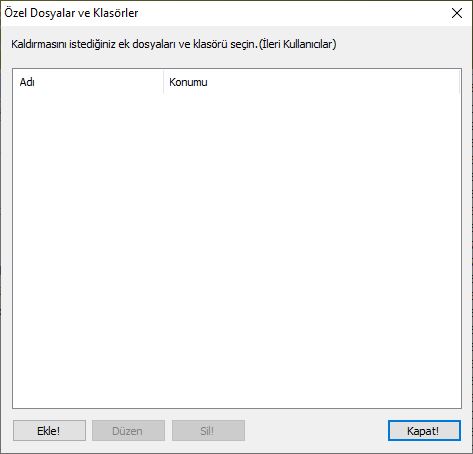This screenshot has width=473, height=454.
Task: Click blank header space right of Konumu
Action: (x=333, y=82)
